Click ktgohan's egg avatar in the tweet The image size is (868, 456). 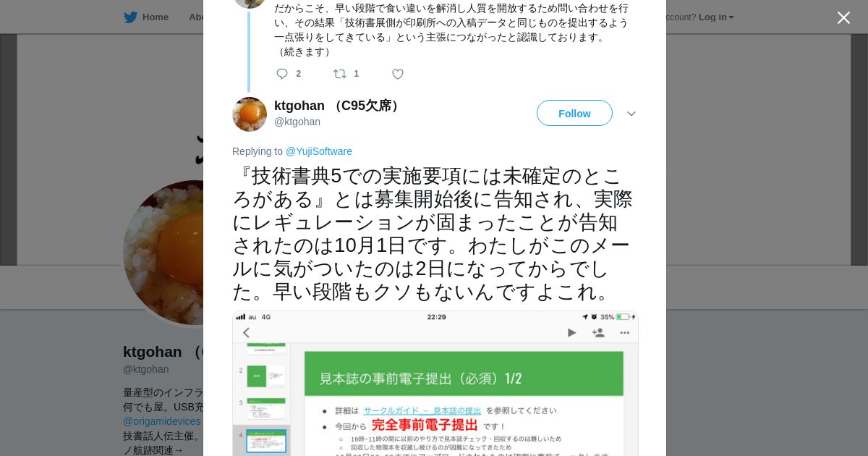[250, 114]
